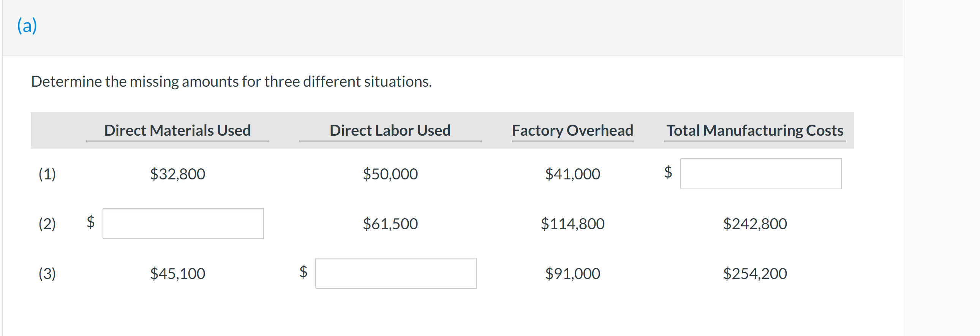The image size is (980, 336).
Task: Click the Direct Materials Used input for row 2
Action: [183, 224]
